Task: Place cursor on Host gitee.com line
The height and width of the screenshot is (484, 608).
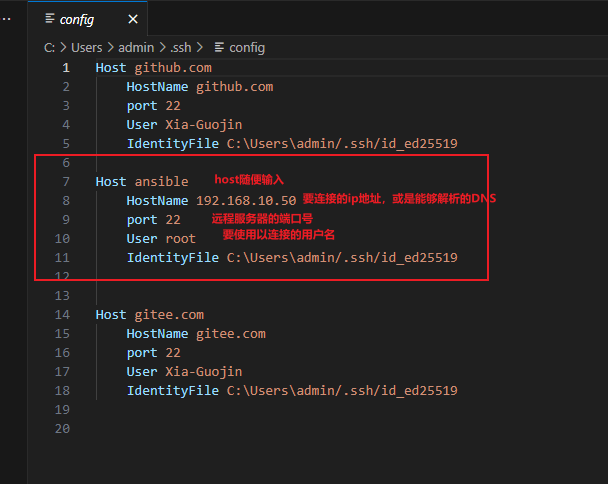Action: tap(150, 315)
